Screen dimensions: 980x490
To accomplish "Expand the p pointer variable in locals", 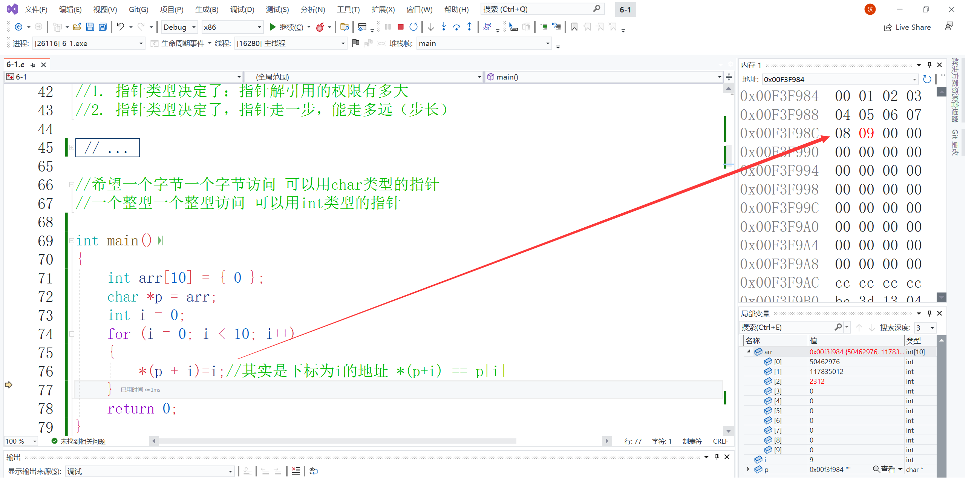I will point(748,469).
